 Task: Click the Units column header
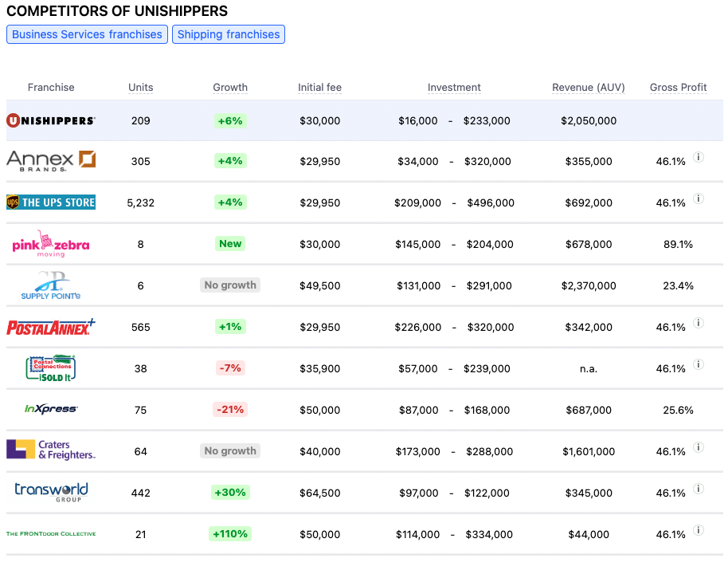tap(141, 88)
